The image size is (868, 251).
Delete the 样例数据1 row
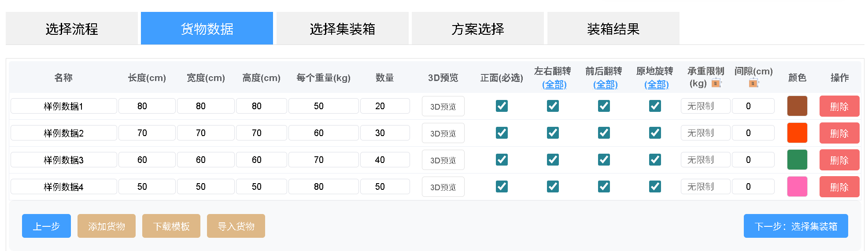(839, 106)
